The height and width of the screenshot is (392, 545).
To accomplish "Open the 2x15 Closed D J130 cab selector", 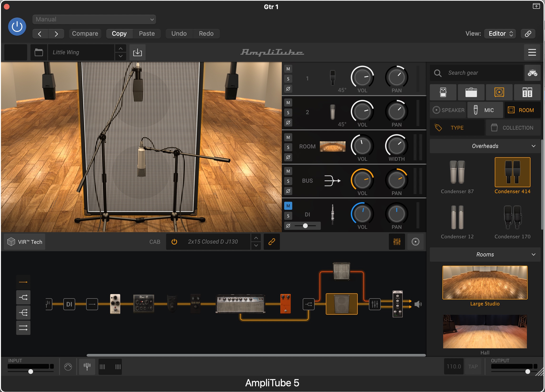I will [213, 242].
